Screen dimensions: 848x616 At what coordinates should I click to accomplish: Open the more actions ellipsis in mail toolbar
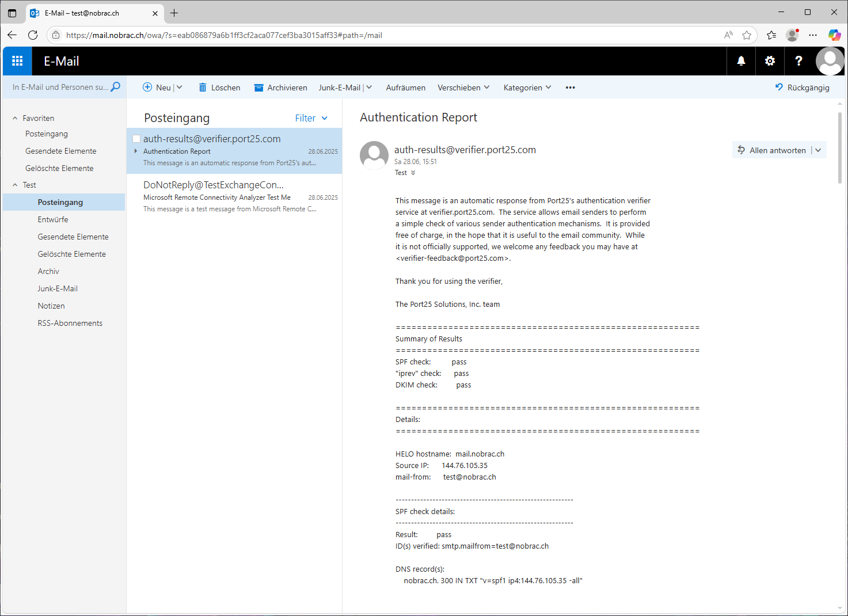pos(571,88)
